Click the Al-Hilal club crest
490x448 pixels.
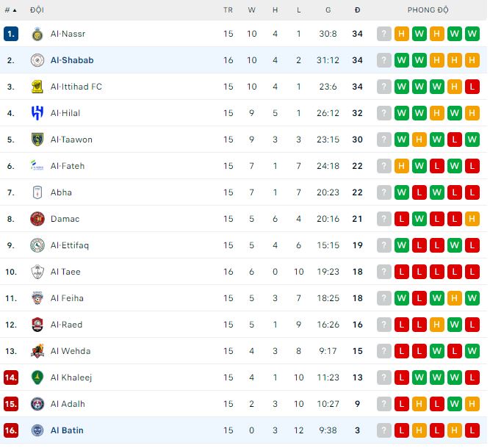click(x=37, y=113)
